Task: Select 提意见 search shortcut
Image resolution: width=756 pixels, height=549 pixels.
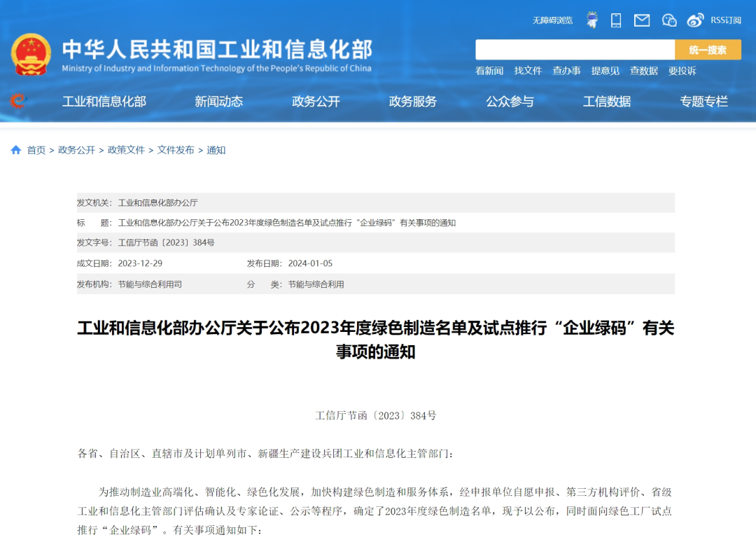Action: (x=605, y=71)
